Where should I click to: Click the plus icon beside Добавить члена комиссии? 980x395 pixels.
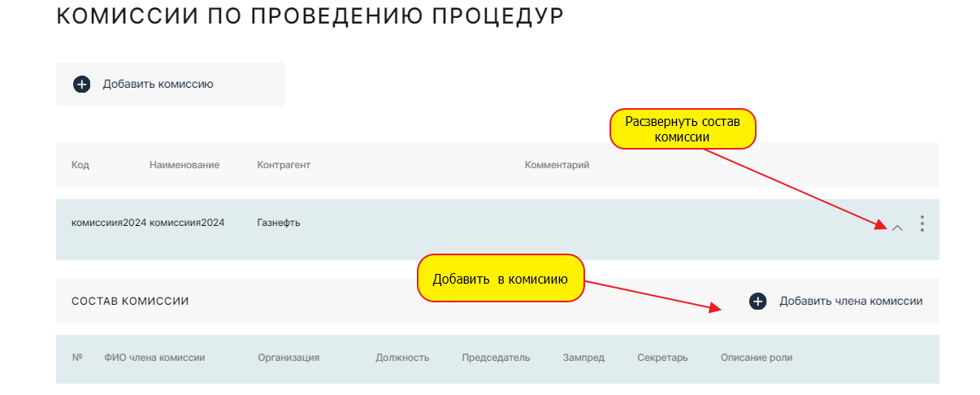(757, 301)
